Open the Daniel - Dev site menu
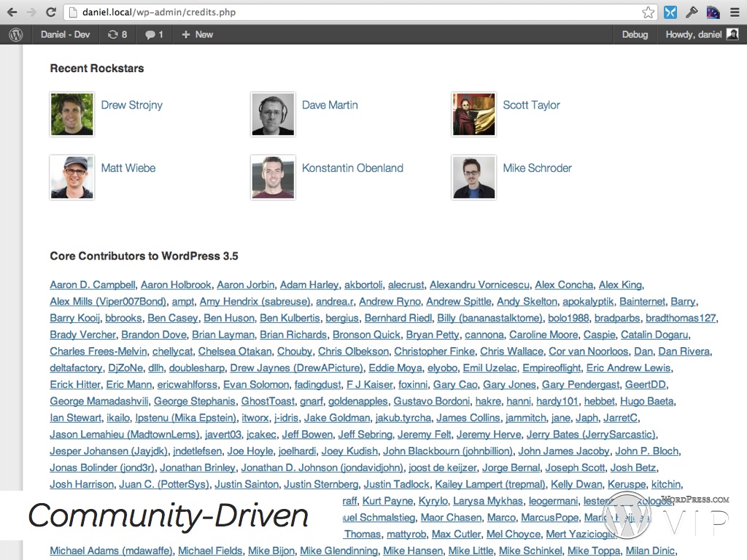This screenshot has width=747, height=560. click(65, 34)
